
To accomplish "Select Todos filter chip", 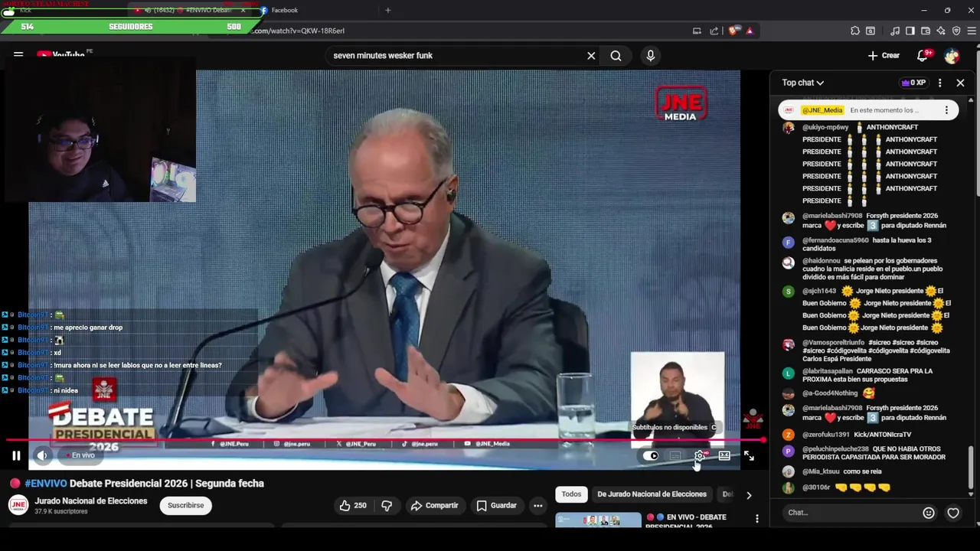I will 572,494.
